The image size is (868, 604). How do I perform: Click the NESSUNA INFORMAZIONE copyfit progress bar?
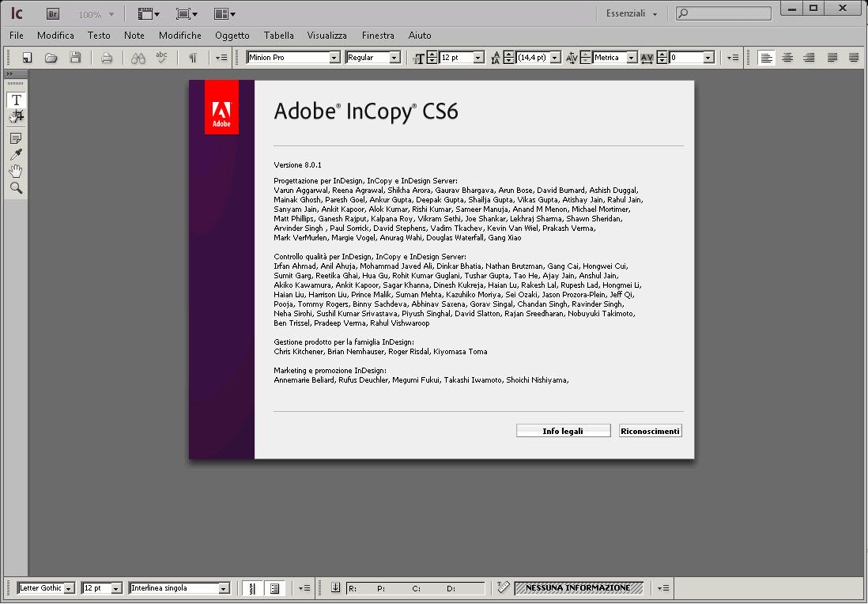[x=579, y=588]
